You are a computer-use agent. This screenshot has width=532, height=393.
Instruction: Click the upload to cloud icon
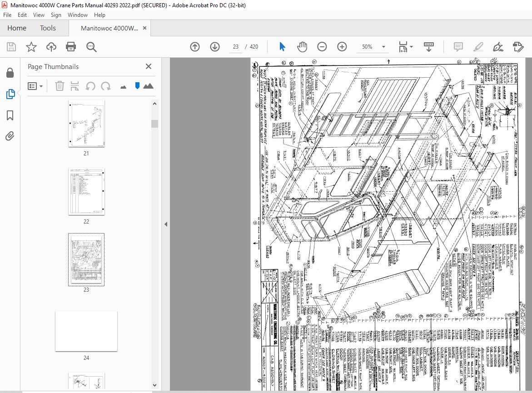click(x=51, y=47)
